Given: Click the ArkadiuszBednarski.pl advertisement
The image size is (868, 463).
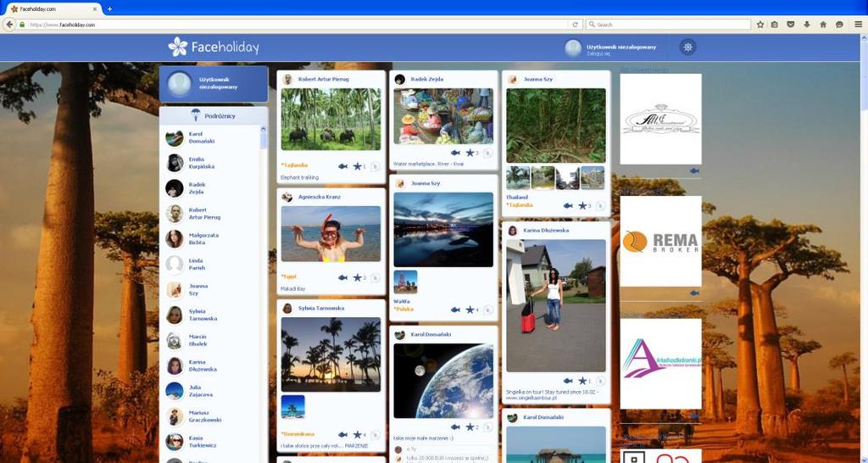Looking at the screenshot, I should tap(660, 363).
